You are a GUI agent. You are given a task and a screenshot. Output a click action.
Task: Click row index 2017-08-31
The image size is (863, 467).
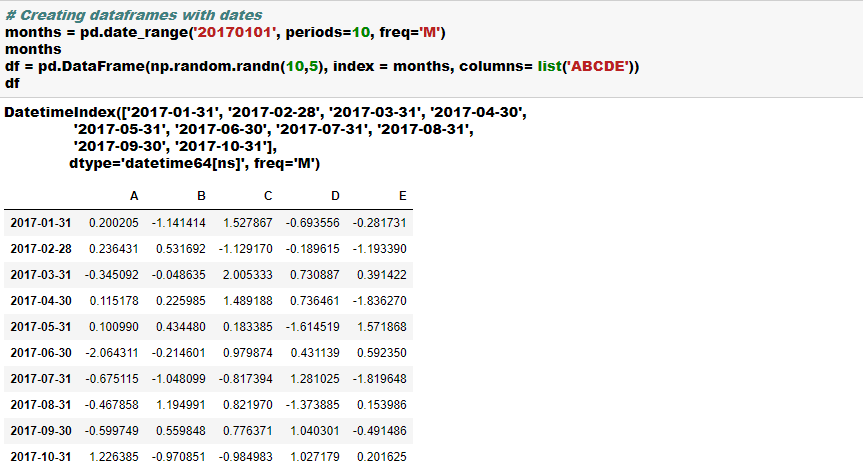click(41, 405)
